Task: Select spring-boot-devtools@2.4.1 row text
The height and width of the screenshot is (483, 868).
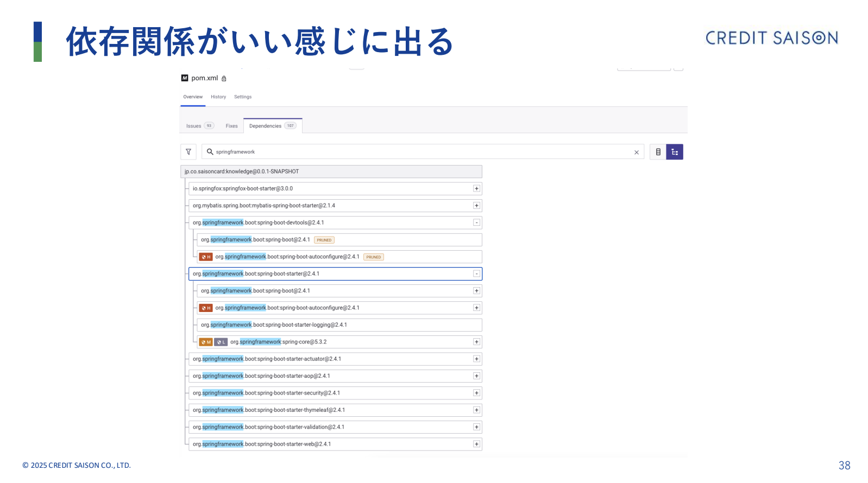Action: pos(259,223)
